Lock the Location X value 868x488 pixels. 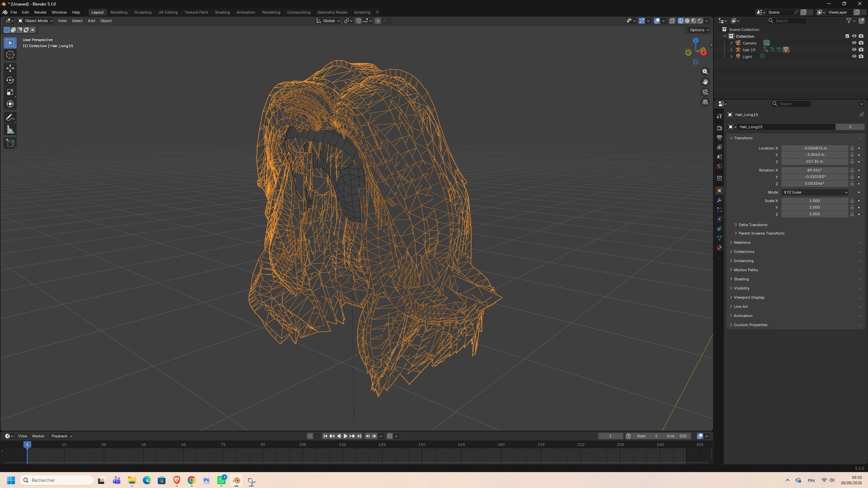click(852, 148)
